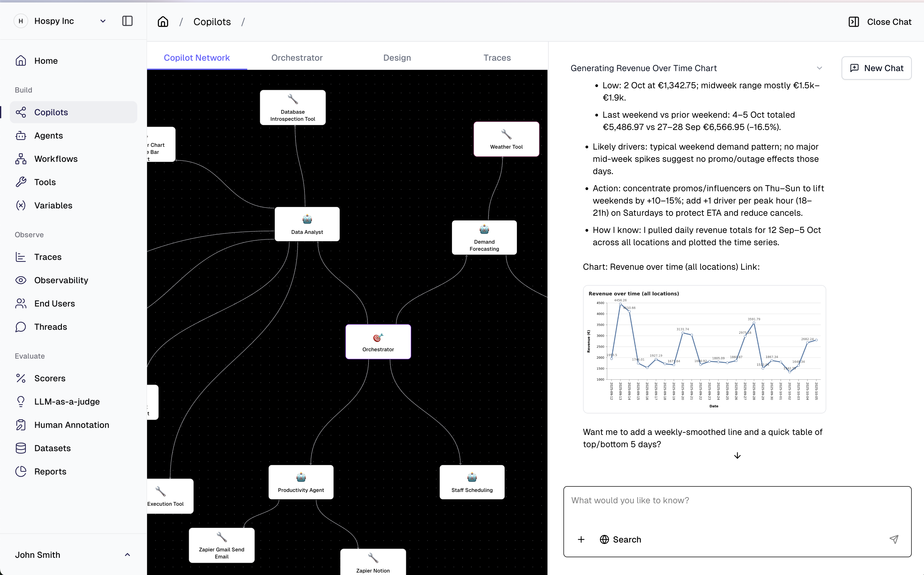
Task: Open the Workflows section in the sidebar
Action: (56, 158)
